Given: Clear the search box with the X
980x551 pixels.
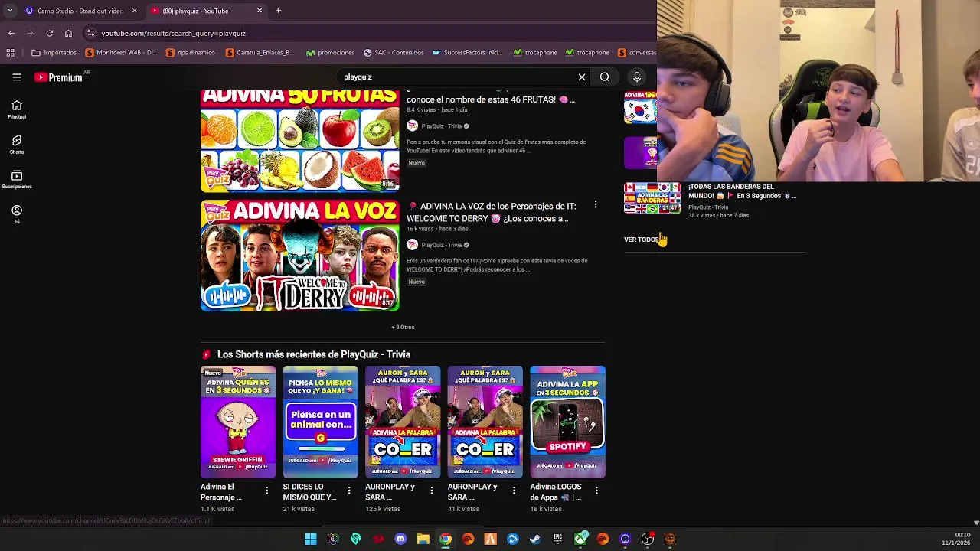Looking at the screenshot, I should (x=582, y=77).
